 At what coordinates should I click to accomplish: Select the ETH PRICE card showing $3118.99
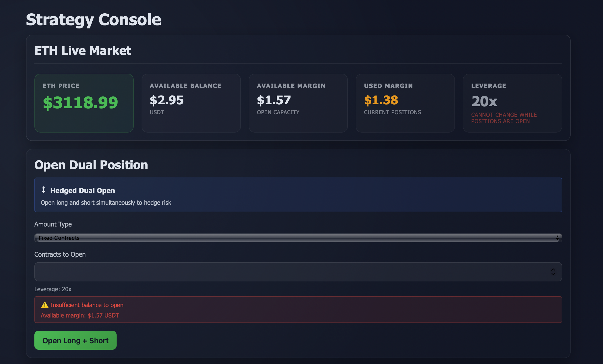point(84,103)
